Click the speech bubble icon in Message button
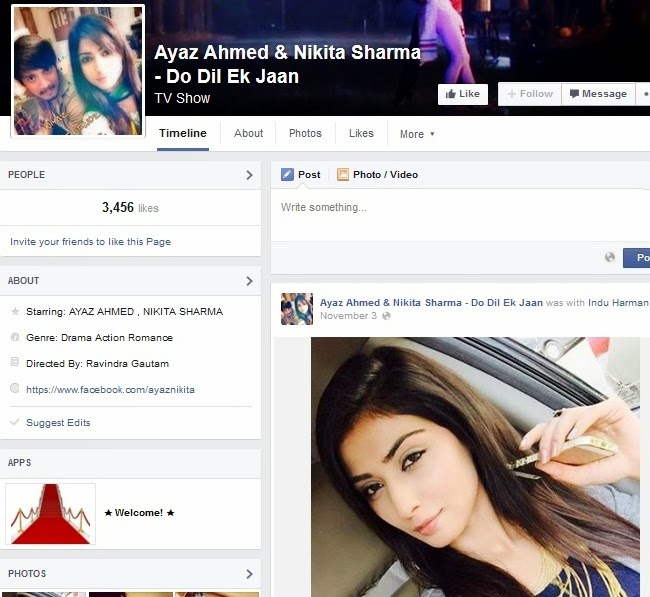The height and width of the screenshot is (597, 650). pyautogui.click(x=574, y=94)
